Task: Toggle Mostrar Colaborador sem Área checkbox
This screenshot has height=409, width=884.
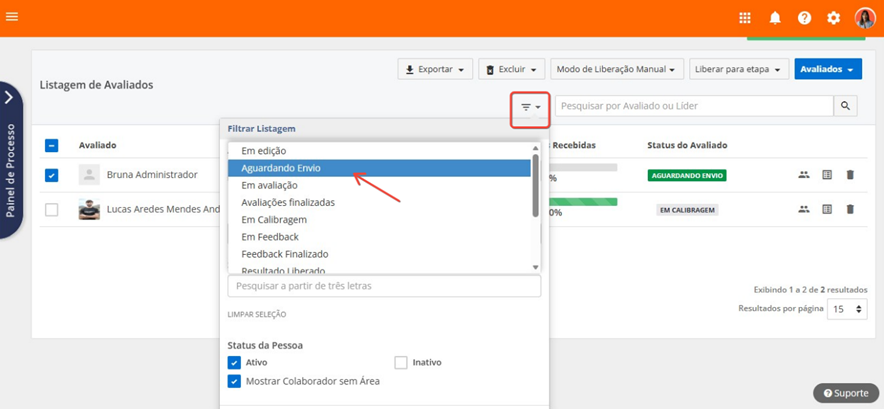Action: pos(235,381)
